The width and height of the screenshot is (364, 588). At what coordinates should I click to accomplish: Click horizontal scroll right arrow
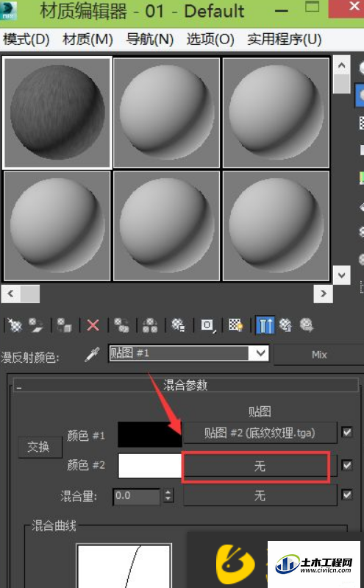pyautogui.click(x=323, y=293)
